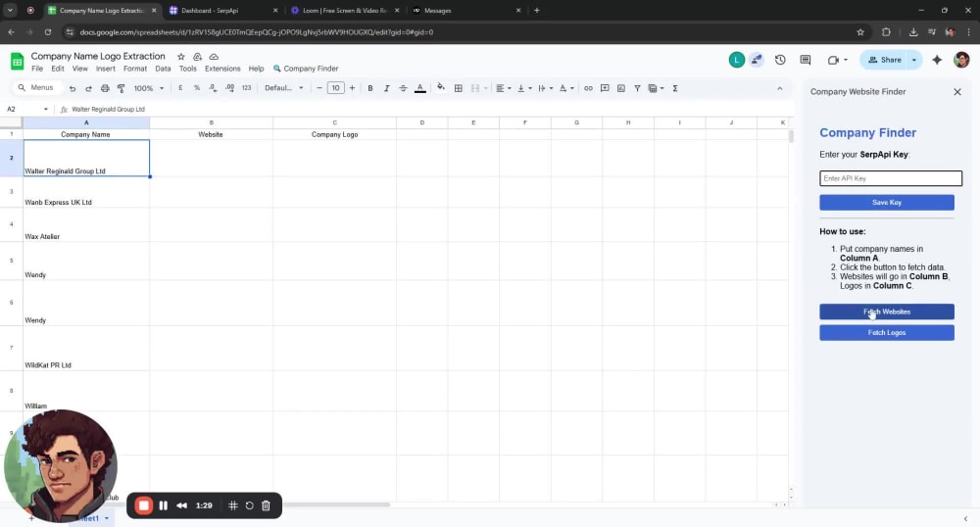Open the text rotation dropdown
The height and width of the screenshot is (527, 980).
566,89
